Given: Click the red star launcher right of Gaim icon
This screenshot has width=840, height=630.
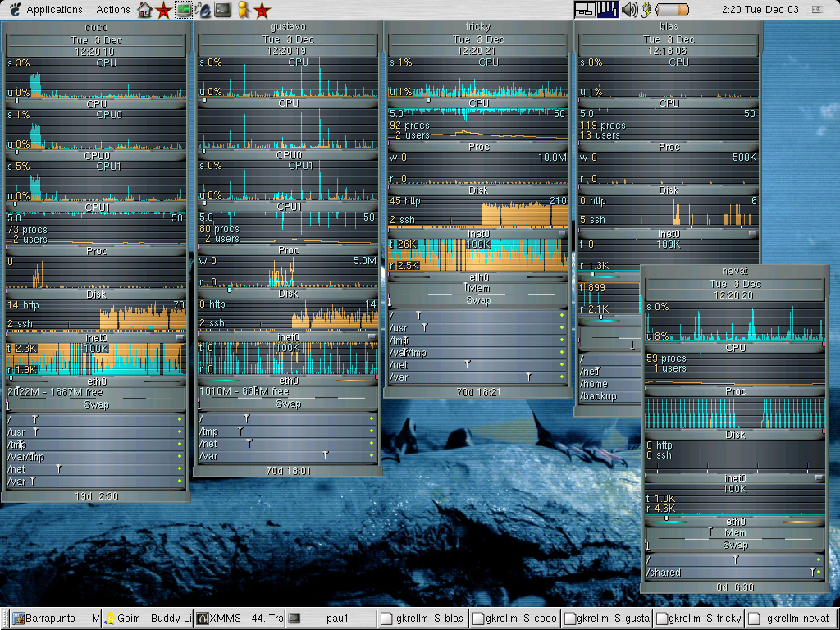Looking at the screenshot, I should tap(262, 10).
